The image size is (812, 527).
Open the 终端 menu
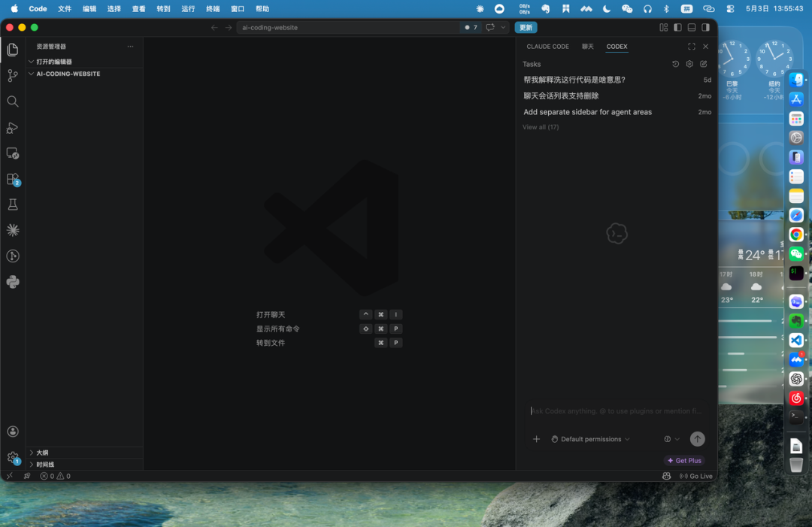213,9
